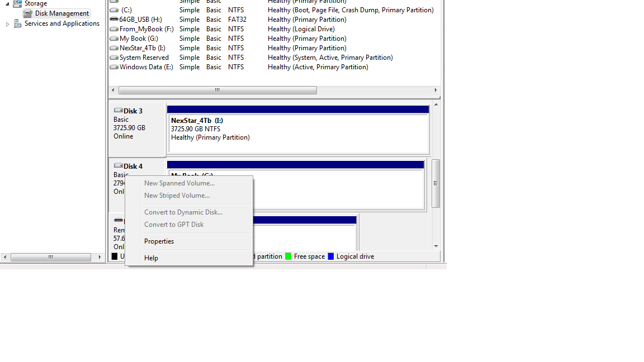Screen dimensions: 644x362
Task: Click the volume list horizontal scrollbar thumb
Action: [x=217, y=90]
